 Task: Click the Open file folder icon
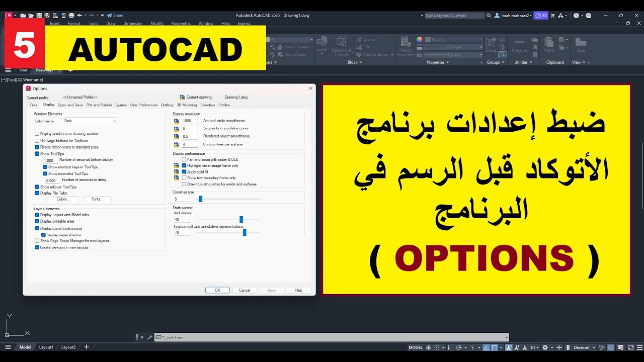point(31,16)
